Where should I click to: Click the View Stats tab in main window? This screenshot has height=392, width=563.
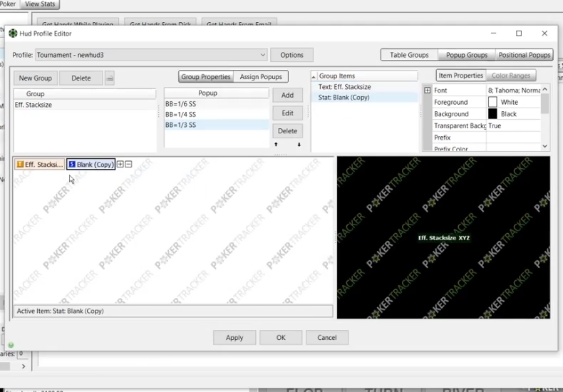click(x=40, y=4)
